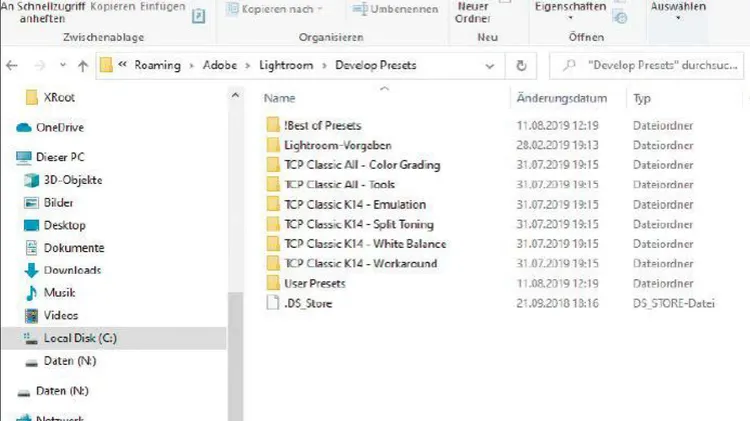
Task: Click the Lightroom breadcrumb segment
Action: 286,65
